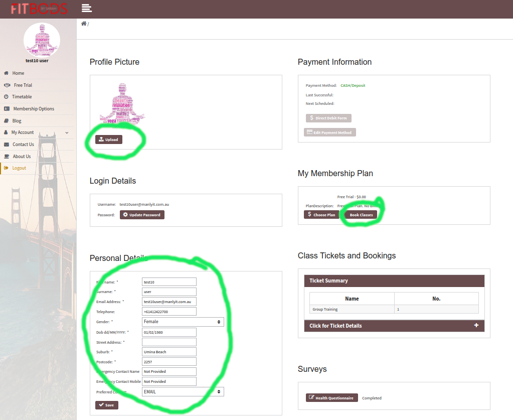Click the Choose Plan button
The width and height of the screenshot is (513, 420).
(321, 215)
